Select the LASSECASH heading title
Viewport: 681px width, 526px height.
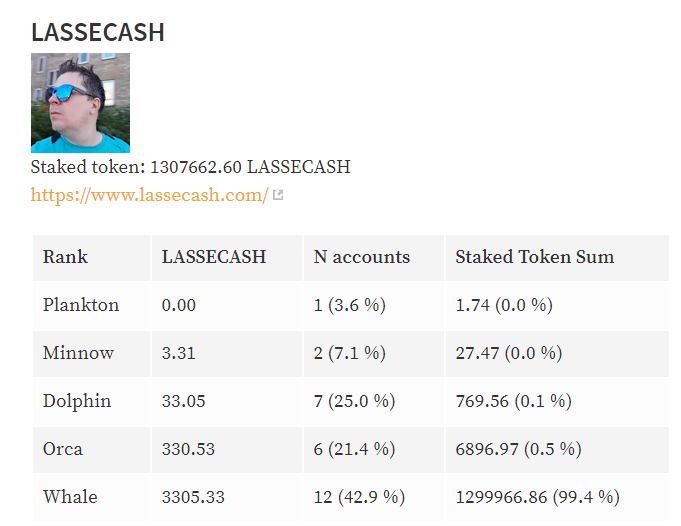point(98,32)
